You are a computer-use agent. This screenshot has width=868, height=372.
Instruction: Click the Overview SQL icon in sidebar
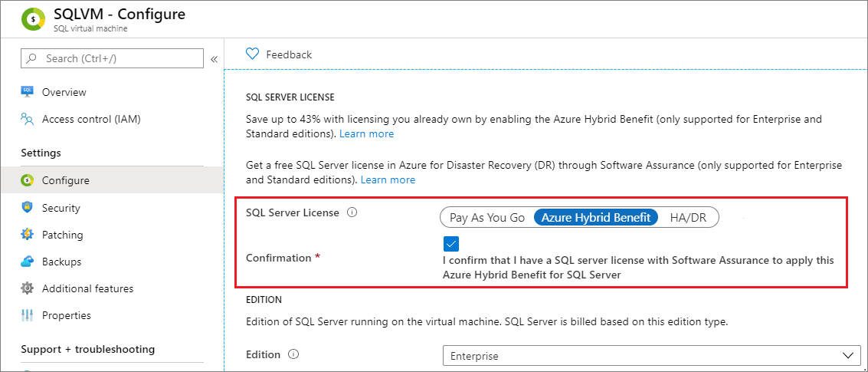[x=28, y=92]
